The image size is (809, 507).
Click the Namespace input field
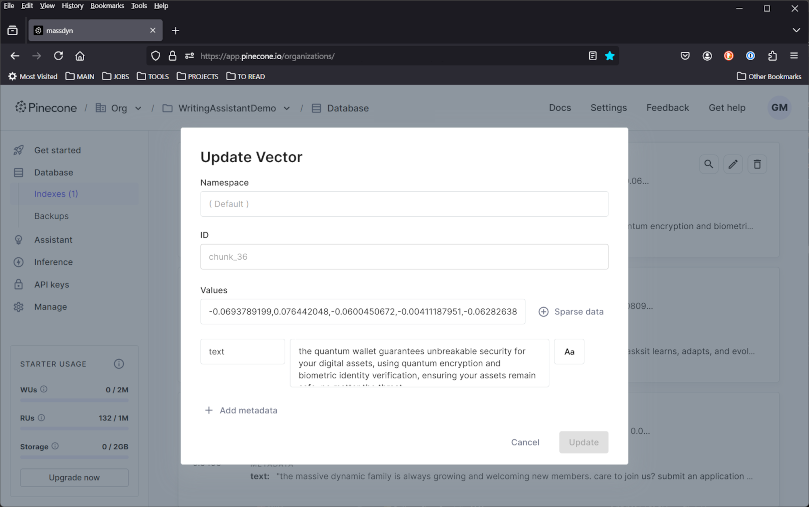(x=404, y=204)
